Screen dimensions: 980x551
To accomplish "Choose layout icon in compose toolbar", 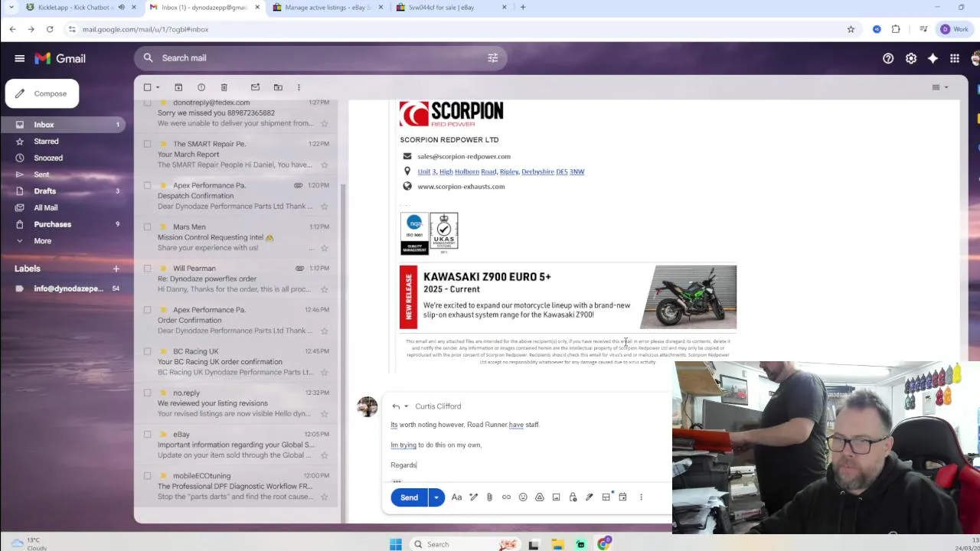I will [606, 497].
